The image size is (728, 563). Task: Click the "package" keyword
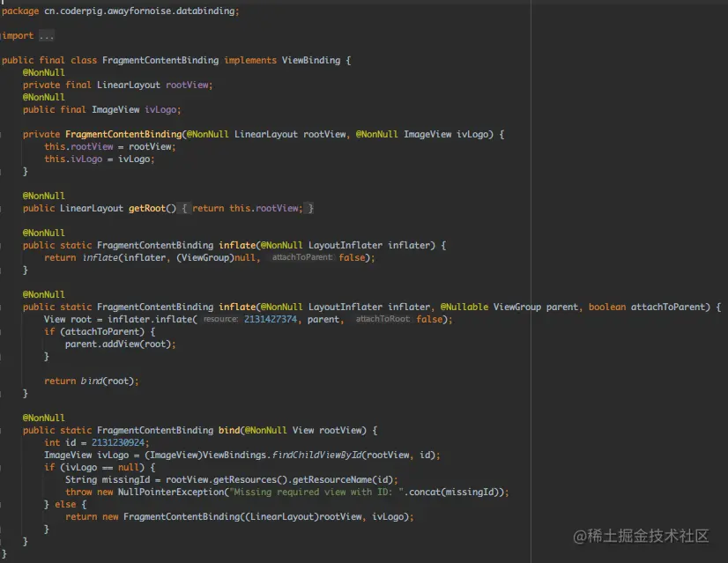[x=20, y=11]
